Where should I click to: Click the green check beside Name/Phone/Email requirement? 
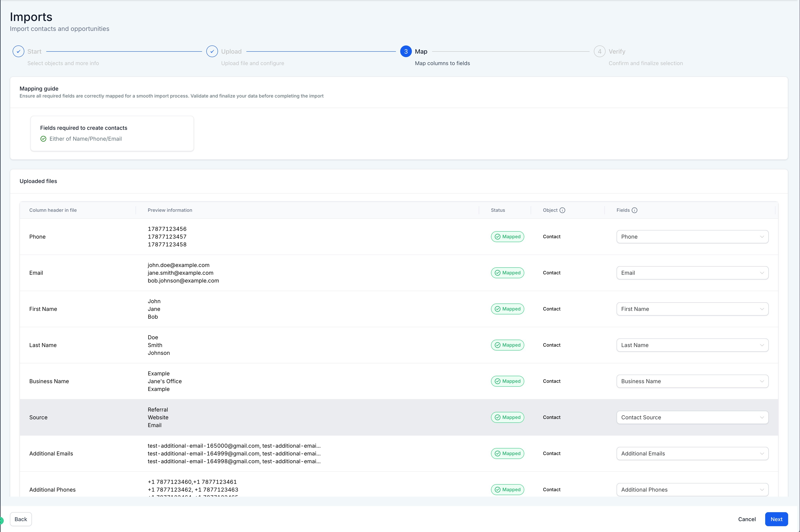pos(44,139)
